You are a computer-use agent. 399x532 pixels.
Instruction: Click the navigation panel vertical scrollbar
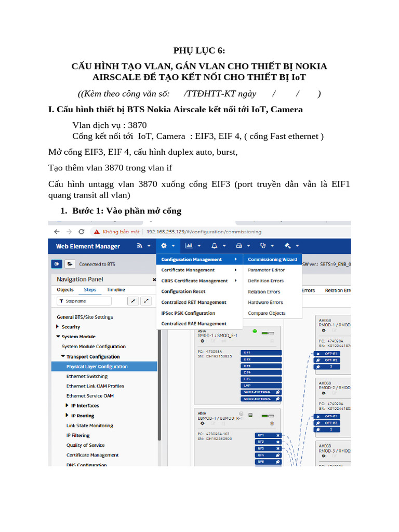pyautogui.click(x=159, y=383)
